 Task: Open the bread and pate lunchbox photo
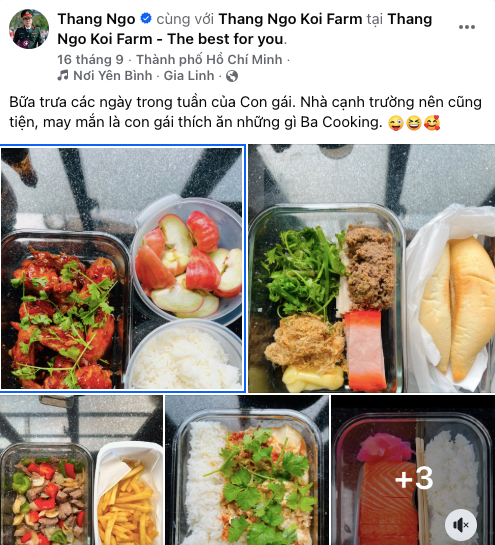pyautogui.click(x=372, y=268)
